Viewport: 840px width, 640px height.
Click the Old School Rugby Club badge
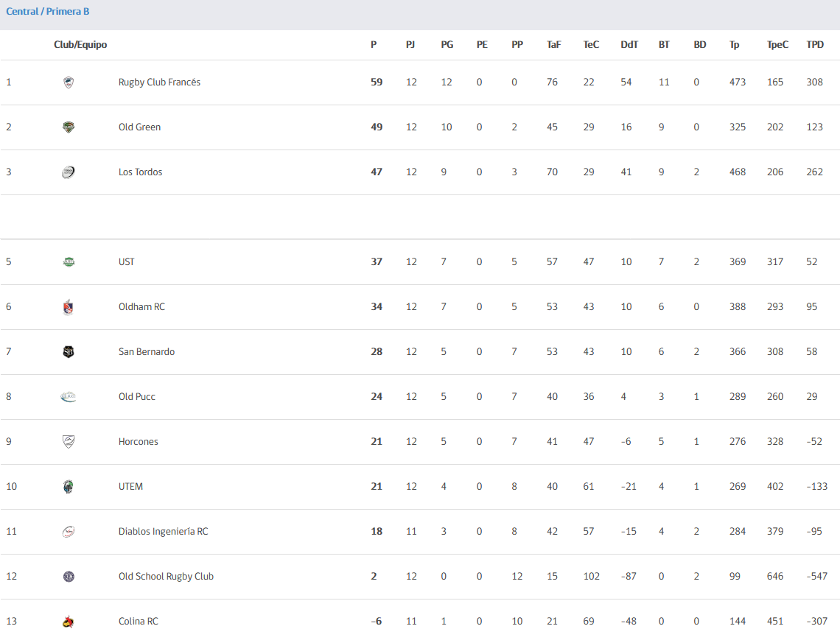(x=69, y=577)
